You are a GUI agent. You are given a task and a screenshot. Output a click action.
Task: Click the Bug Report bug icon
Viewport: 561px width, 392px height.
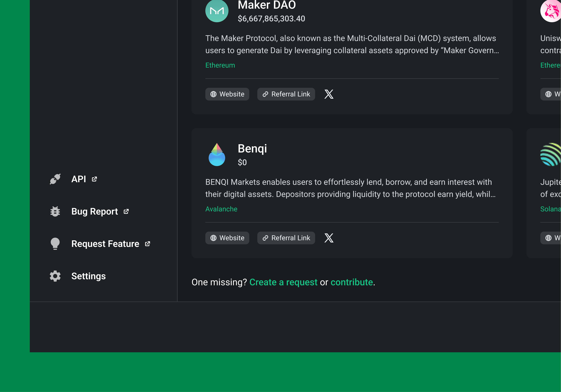pos(55,212)
